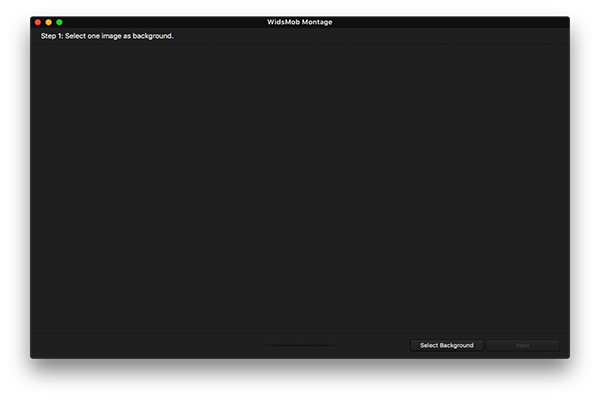
Task: Minimize window with the yellow button
Action: [x=49, y=22]
